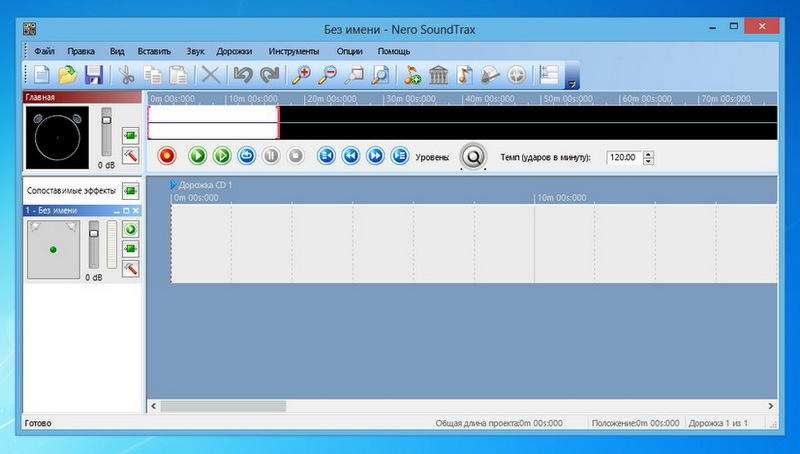Click the Сопоставимые эффекты green chip button

click(131, 191)
